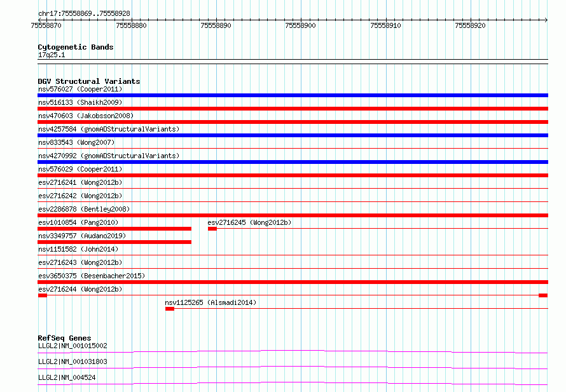
Task: Open variant esv2716245 (Wong2012b)
Action: coord(249,222)
